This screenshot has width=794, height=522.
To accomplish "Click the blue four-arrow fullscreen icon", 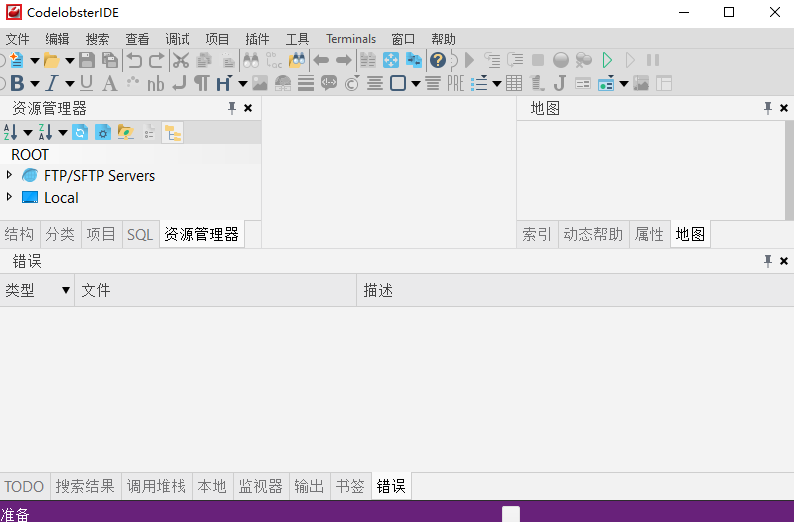I will click(390, 60).
